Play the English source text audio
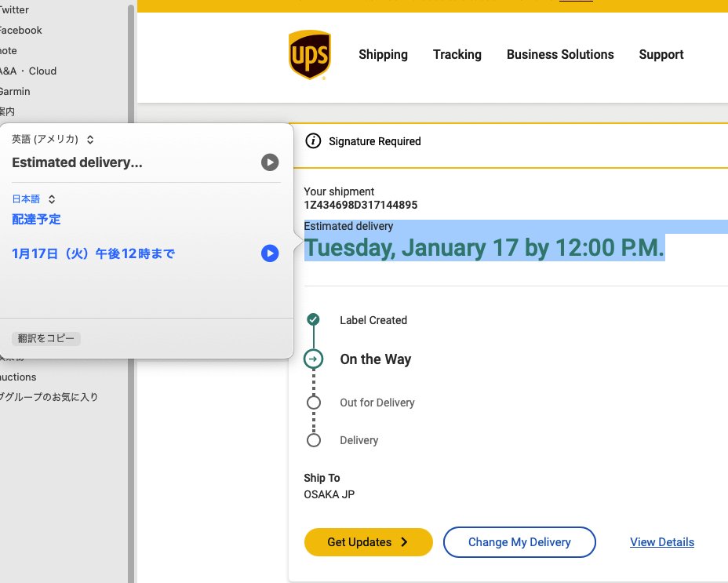Screen dimensions: 728x583 (270, 162)
